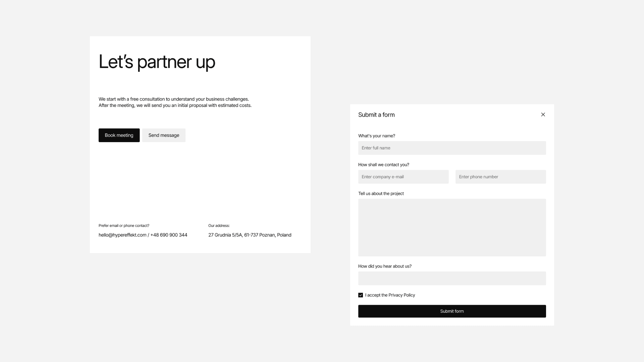Click the "Let's partner up" heading

point(157,62)
